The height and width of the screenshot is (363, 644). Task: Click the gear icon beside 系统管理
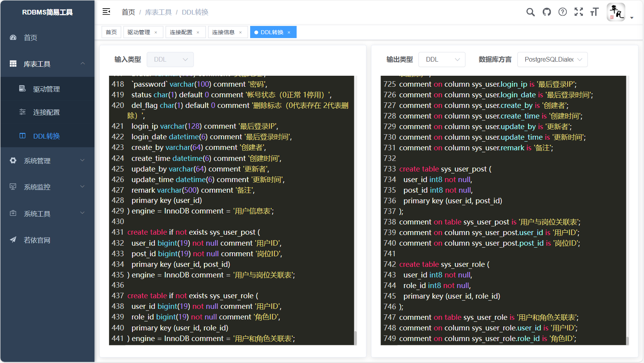[13, 161]
